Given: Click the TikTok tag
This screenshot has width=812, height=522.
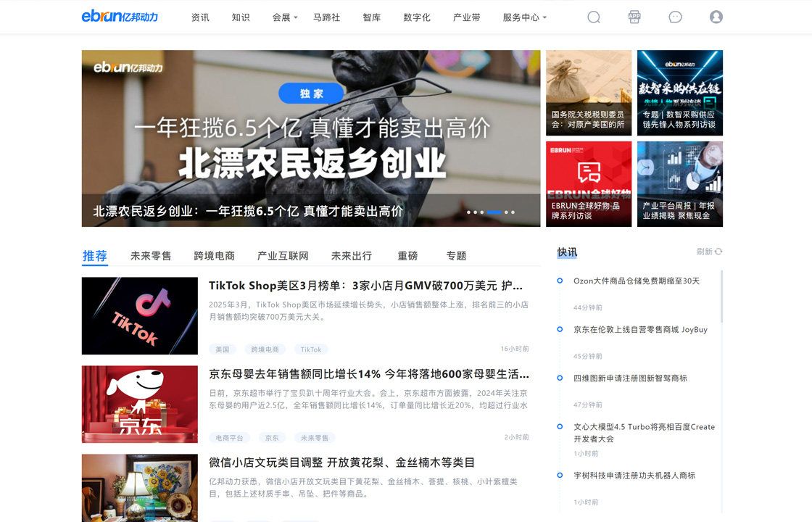Looking at the screenshot, I should point(311,349).
